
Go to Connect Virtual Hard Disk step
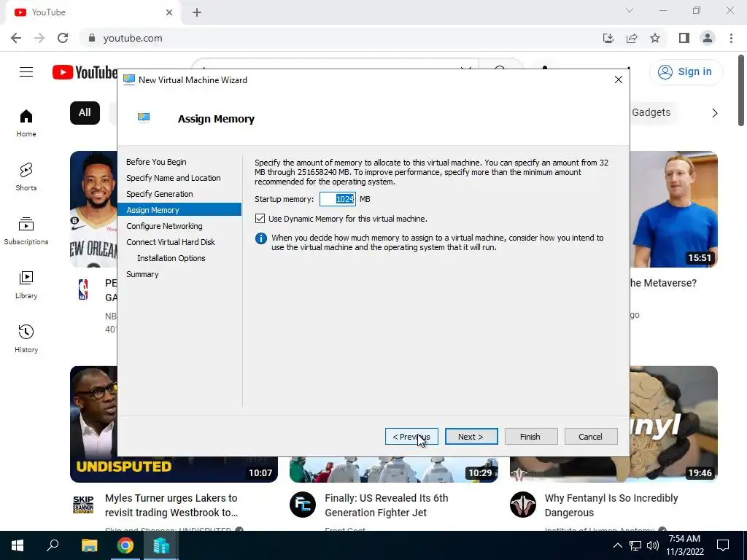[171, 242]
